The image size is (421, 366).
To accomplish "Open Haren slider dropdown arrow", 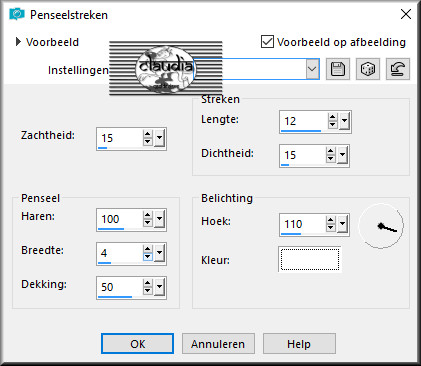I will 160,219.
